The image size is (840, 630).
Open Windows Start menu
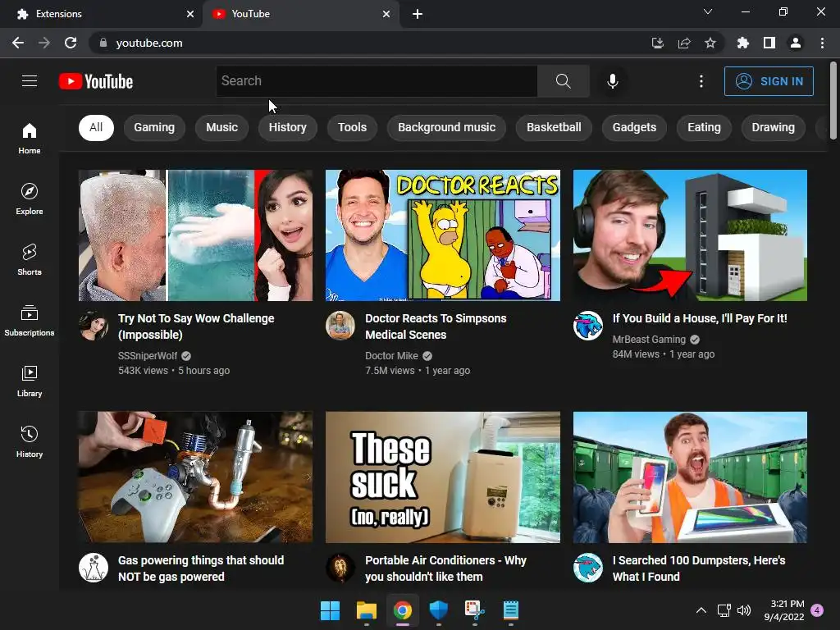tap(330, 610)
